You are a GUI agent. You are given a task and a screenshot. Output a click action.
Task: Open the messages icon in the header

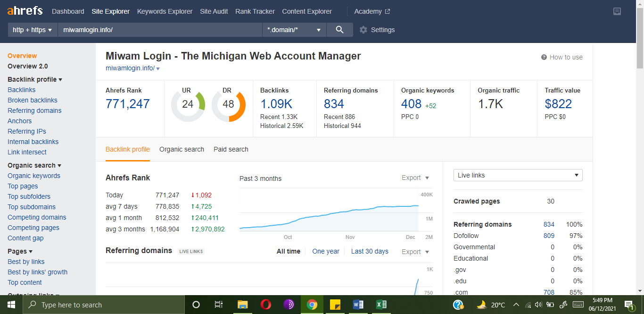pos(617,11)
